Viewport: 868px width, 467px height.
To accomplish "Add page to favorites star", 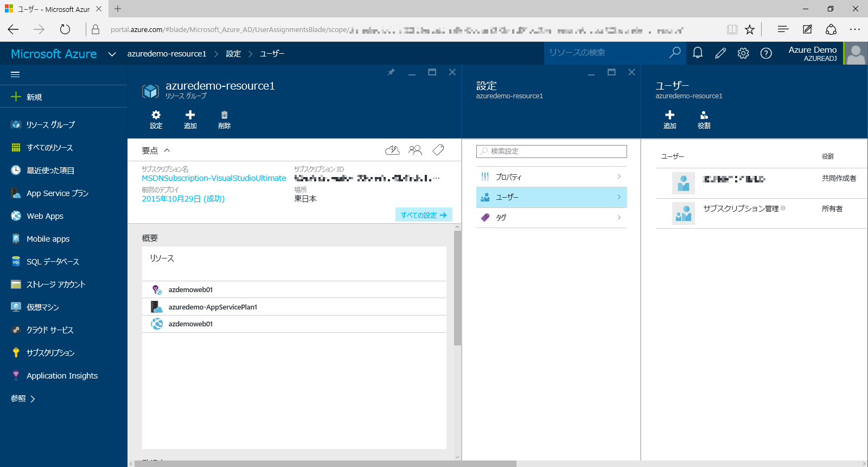I will coord(750,29).
